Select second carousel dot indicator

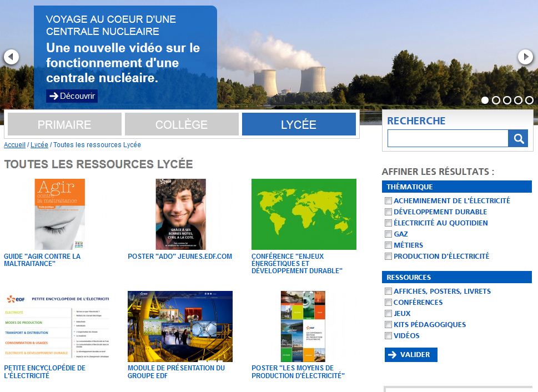point(496,100)
